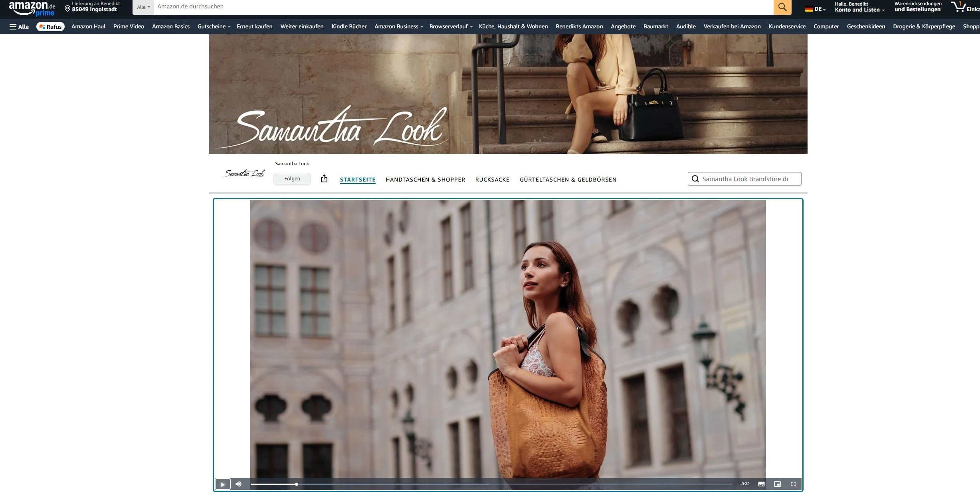Viewport: 980px width, 492px height.
Task: Open the Rucksäcke tab
Action: click(492, 180)
